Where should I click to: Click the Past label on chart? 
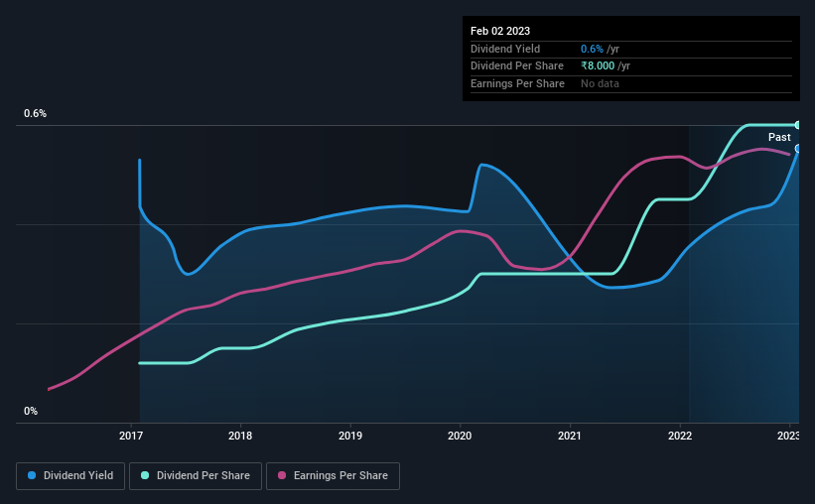779,137
